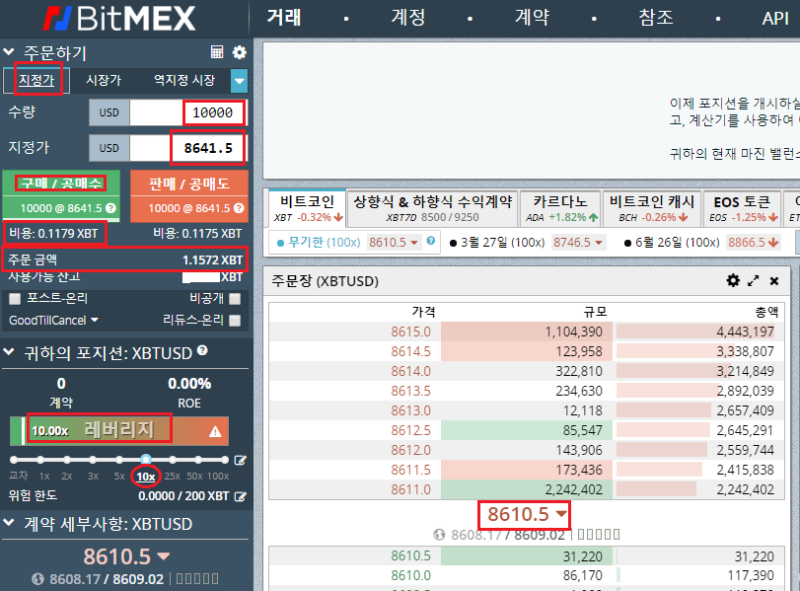Select the market order tab
This screenshot has height=591, width=800.
pos(104,80)
